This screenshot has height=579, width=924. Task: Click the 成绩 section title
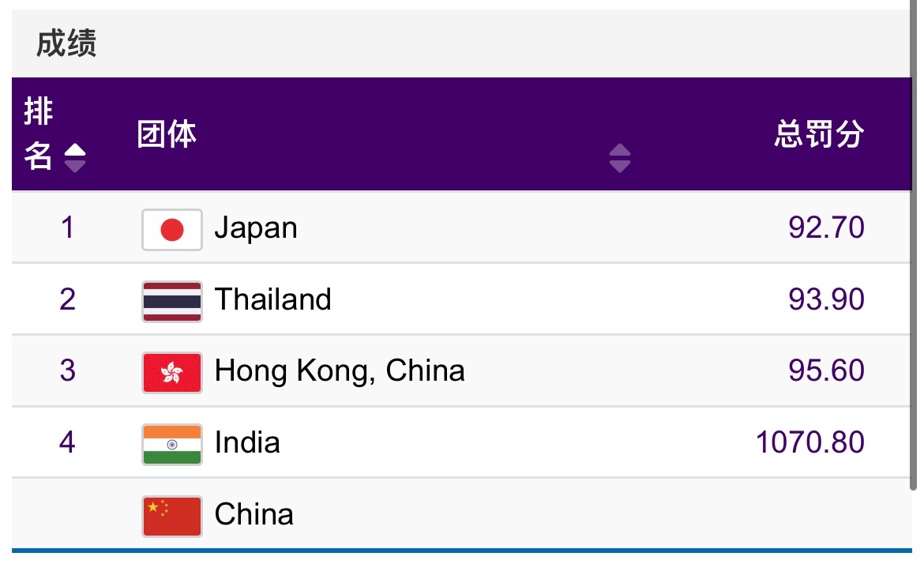[66, 43]
